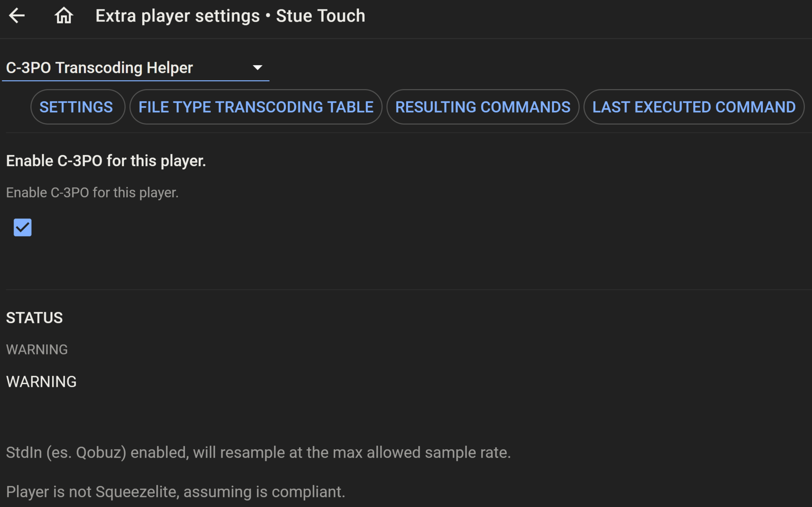Go back using the left arrow

17,15
